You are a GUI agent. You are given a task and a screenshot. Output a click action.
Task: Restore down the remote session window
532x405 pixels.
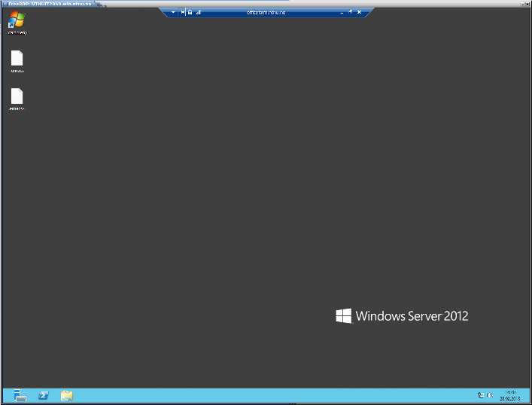[350, 12]
